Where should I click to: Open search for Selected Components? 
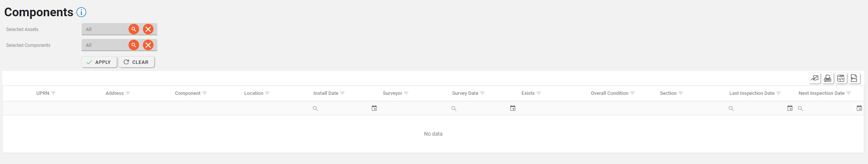pyautogui.click(x=134, y=45)
